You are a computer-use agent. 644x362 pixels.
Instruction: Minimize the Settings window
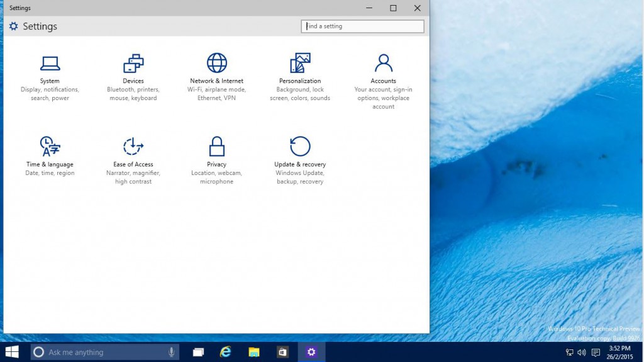369,8
